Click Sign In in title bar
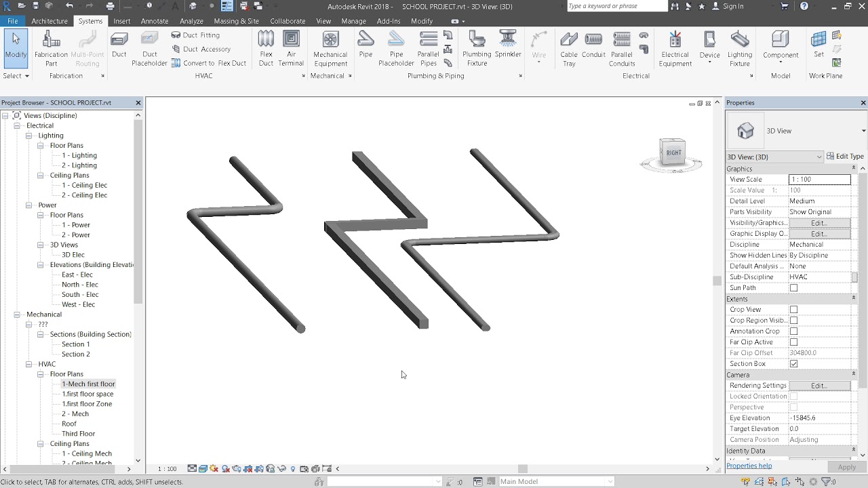 click(733, 6)
